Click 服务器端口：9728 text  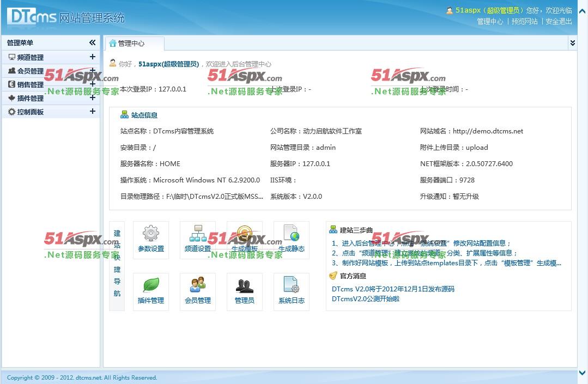447,180
